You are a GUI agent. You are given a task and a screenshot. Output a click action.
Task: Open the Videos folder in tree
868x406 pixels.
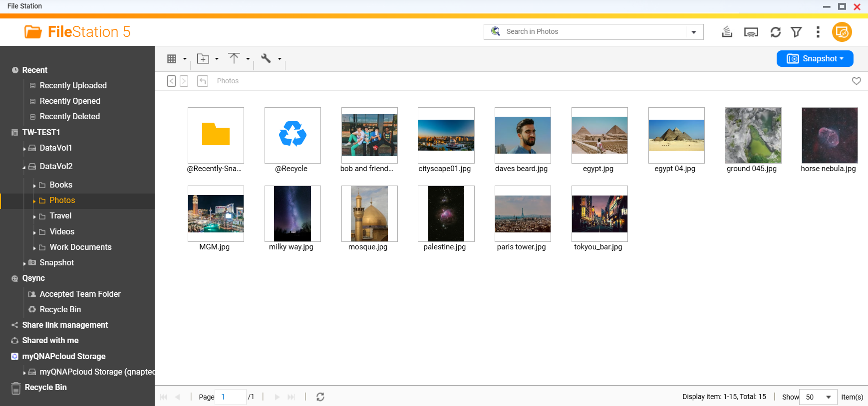click(62, 231)
